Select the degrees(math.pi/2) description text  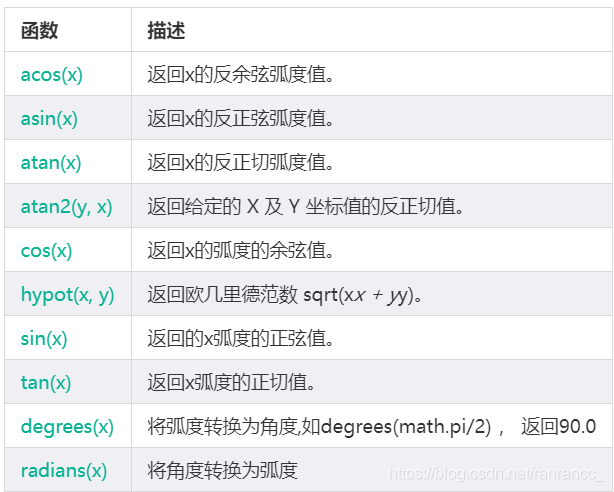(372, 426)
